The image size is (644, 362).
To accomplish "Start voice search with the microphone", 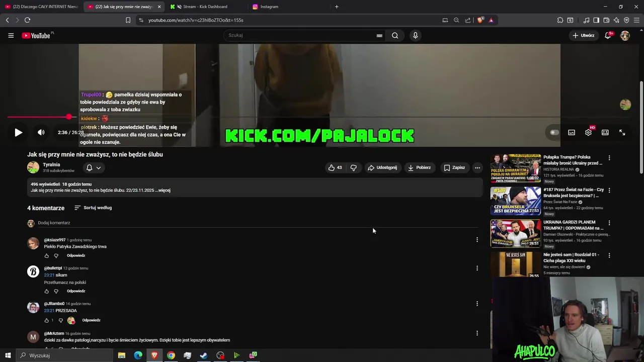I will pyautogui.click(x=415, y=36).
